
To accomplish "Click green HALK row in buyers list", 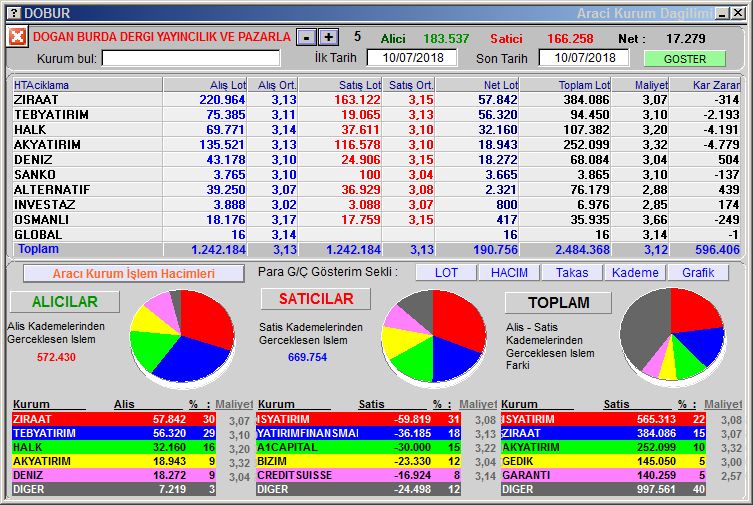I will (114, 447).
